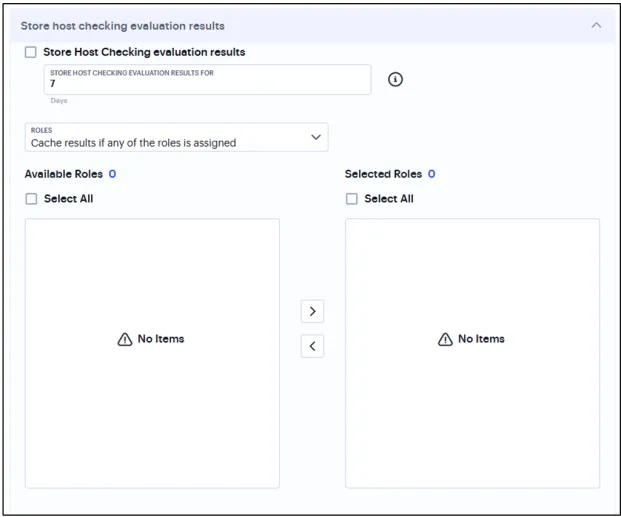
Task: Check Select All under Available Roles
Action: [31, 198]
